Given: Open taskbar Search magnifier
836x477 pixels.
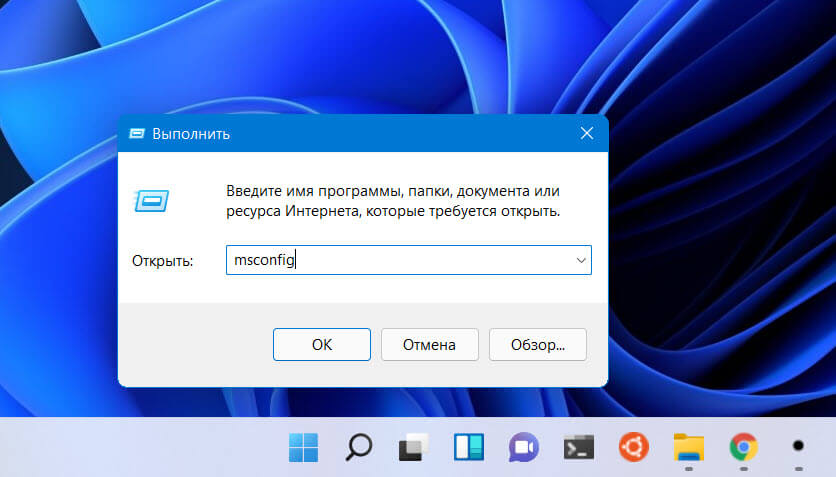Looking at the screenshot, I should click(359, 447).
